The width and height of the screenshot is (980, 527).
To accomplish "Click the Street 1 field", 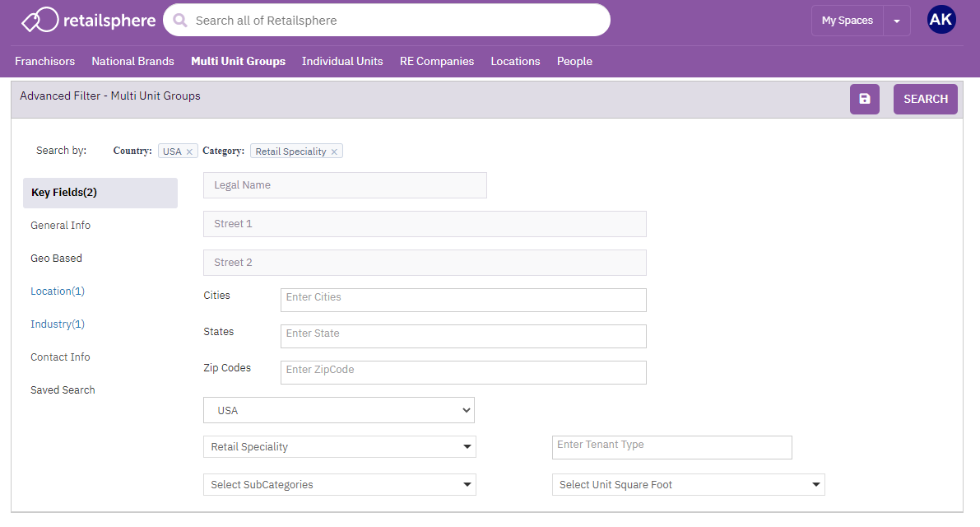I will (x=425, y=224).
